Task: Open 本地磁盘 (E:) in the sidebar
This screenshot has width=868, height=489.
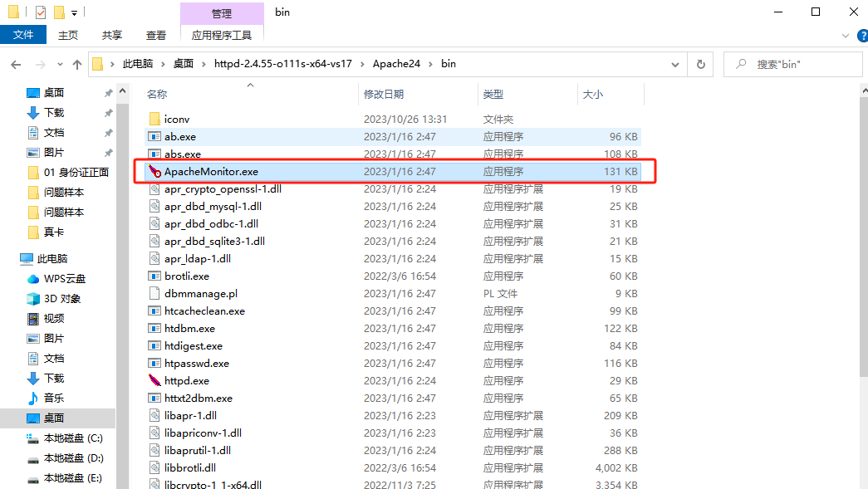Action: [73, 478]
